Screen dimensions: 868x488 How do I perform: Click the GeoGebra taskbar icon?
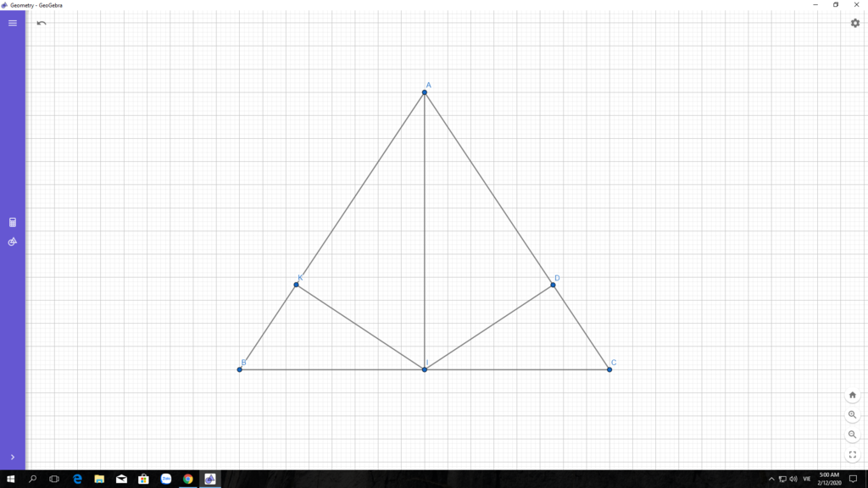(x=210, y=480)
